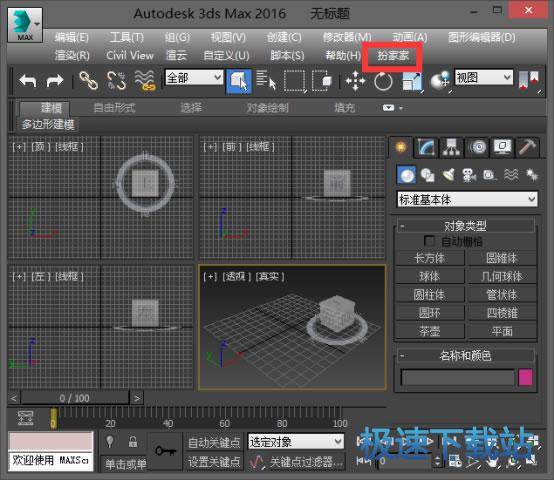Screen dimensions: 554x481
Task: Select the Cameras category icon
Action: [x=469, y=175]
